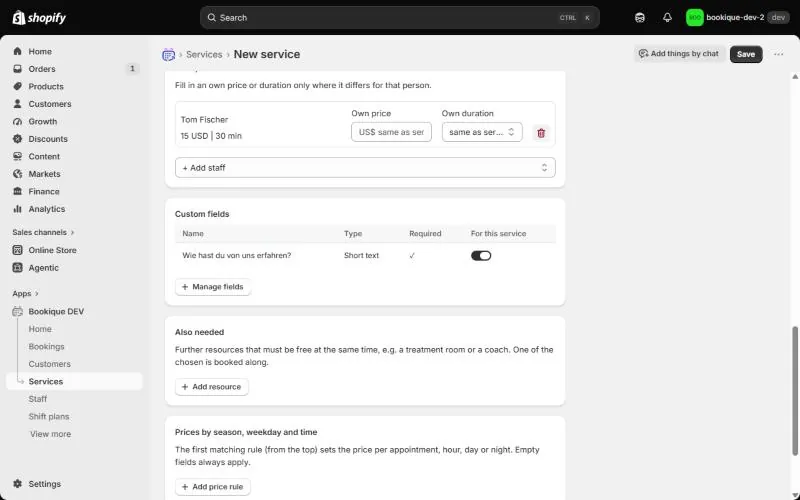Open Bookique Customers submenu item

pyautogui.click(x=49, y=364)
